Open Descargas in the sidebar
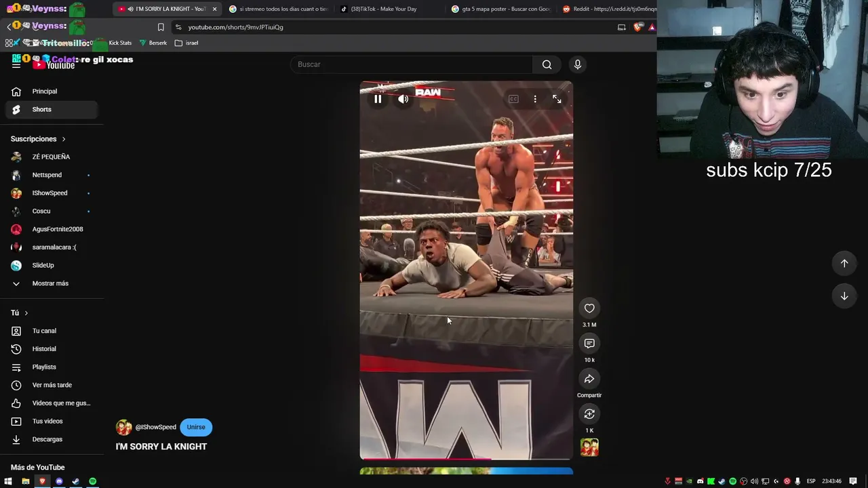The width and height of the screenshot is (868, 488). pos(52,439)
